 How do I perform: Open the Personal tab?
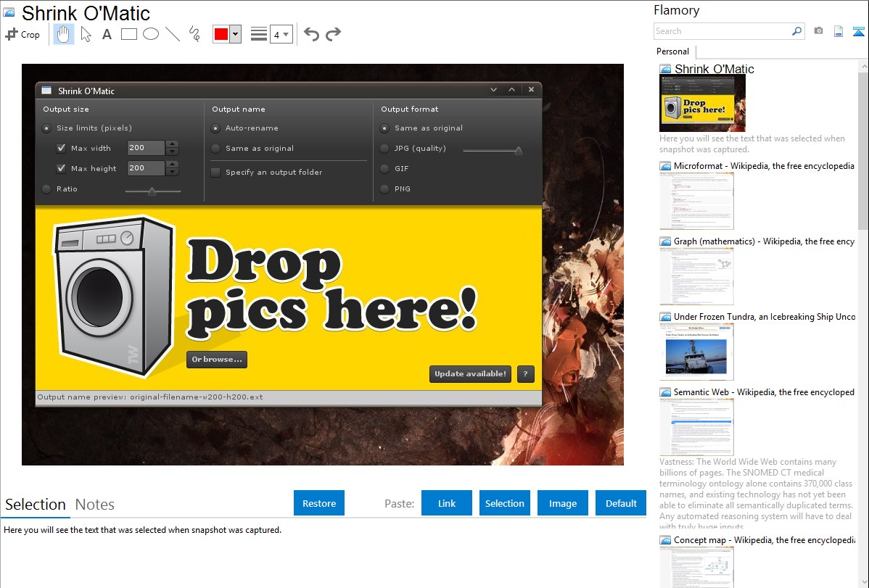673,51
